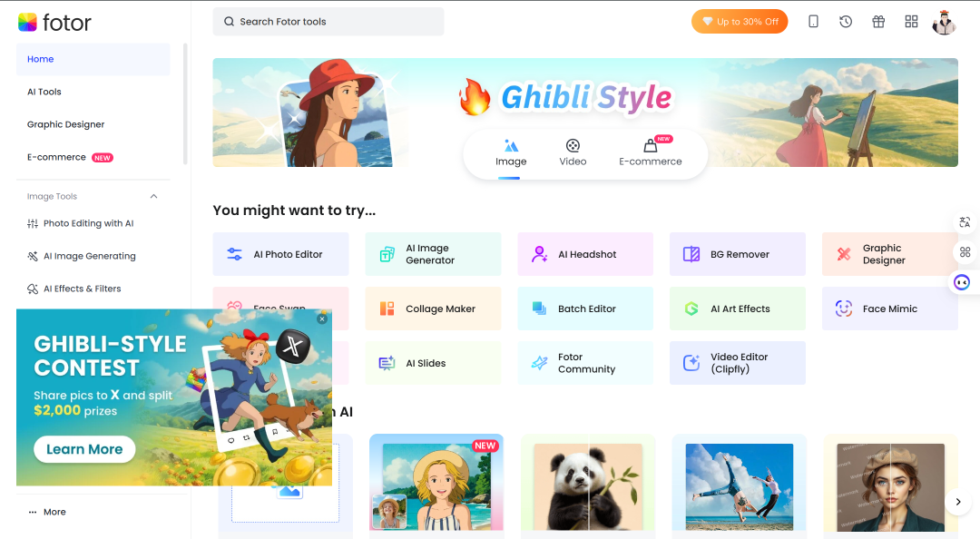Open the floating chatbot assistant icon
This screenshot has height=539, width=980.
tap(962, 282)
